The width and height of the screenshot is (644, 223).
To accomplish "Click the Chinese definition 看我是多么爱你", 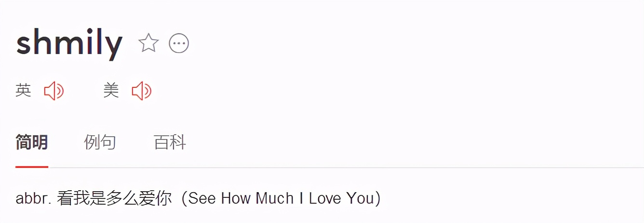I will 114,198.
